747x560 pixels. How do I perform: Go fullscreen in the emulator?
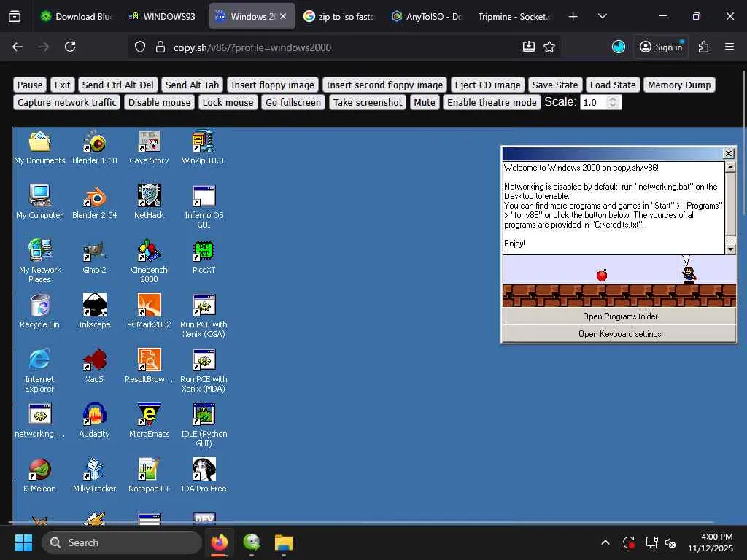pyautogui.click(x=293, y=102)
